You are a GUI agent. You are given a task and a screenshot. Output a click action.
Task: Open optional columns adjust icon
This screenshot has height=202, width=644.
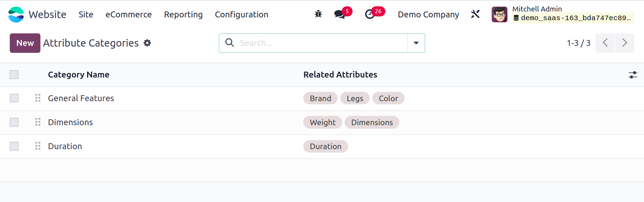pos(633,75)
